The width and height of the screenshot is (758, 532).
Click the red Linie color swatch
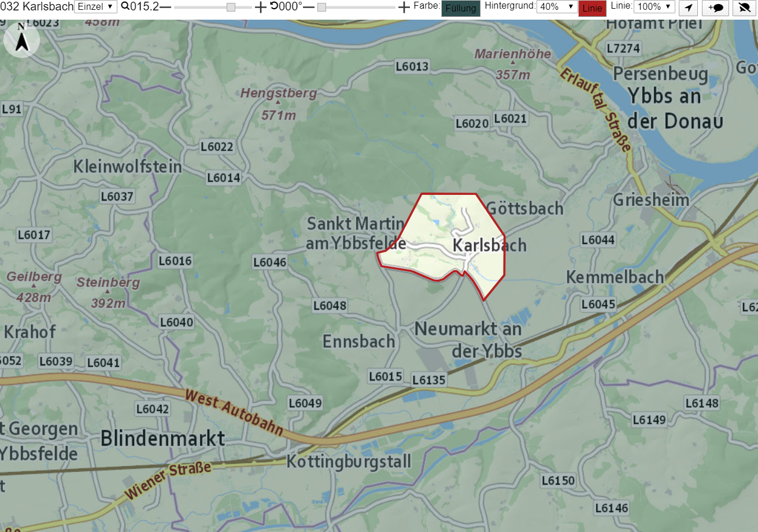coord(592,8)
